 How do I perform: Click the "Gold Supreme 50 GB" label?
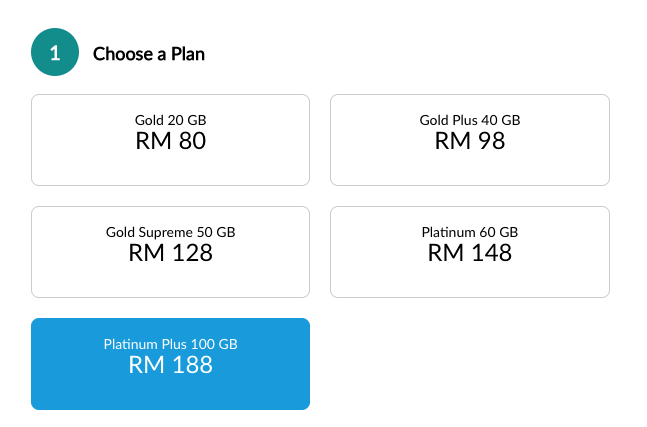[x=170, y=232]
